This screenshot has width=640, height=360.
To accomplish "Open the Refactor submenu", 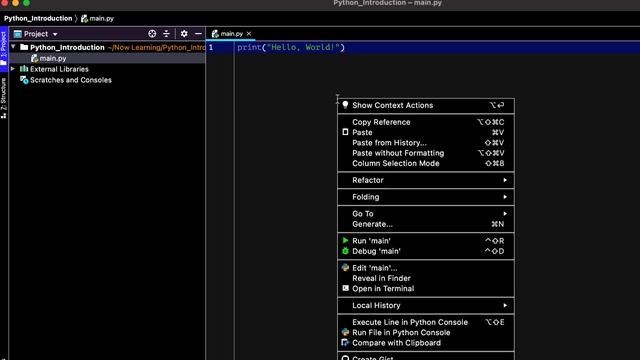I will coord(426,180).
